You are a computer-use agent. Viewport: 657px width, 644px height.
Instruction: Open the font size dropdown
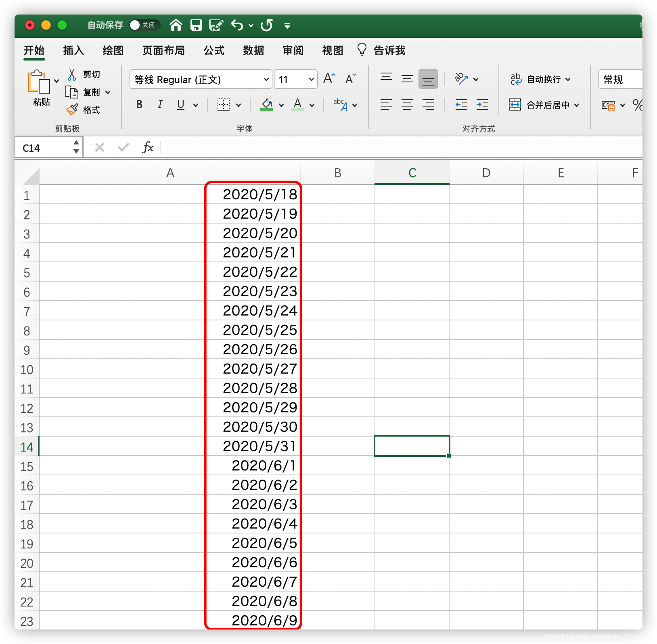click(x=311, y=79)
